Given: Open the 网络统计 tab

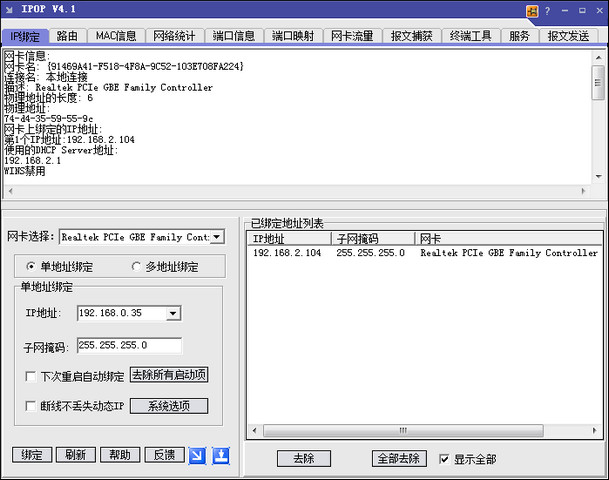Looking at the screenshot, I should tap(174, 36).
